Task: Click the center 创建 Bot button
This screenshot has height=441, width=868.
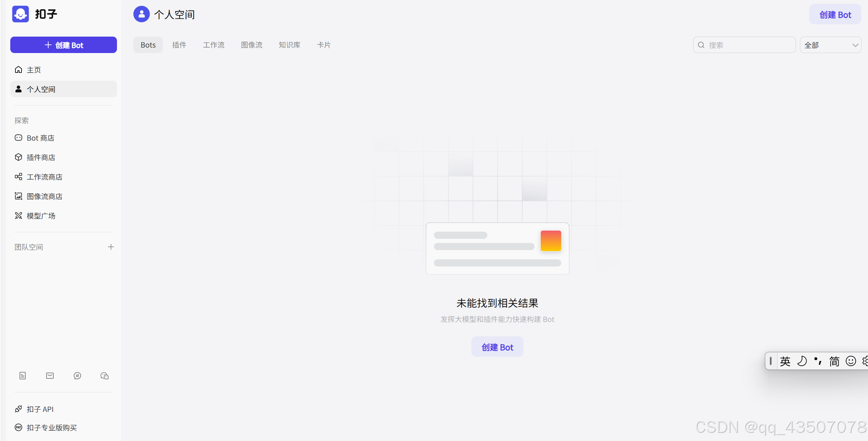Action: pyautogui.click(x=497, y=347)
